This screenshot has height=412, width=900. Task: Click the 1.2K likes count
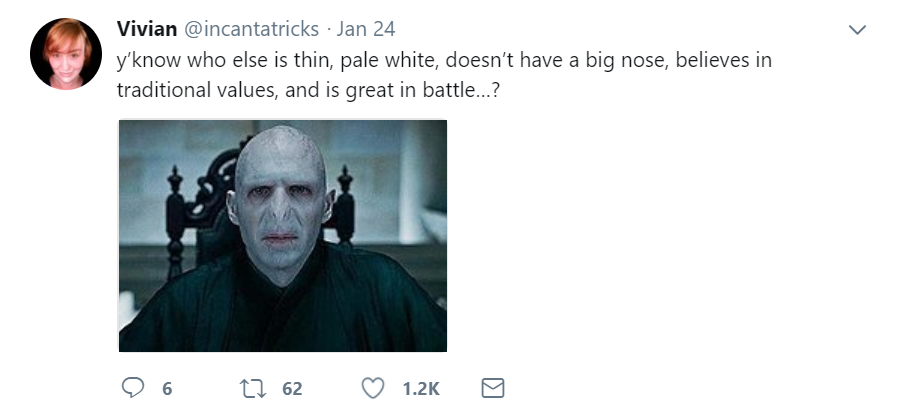click(x=421, y=389)
